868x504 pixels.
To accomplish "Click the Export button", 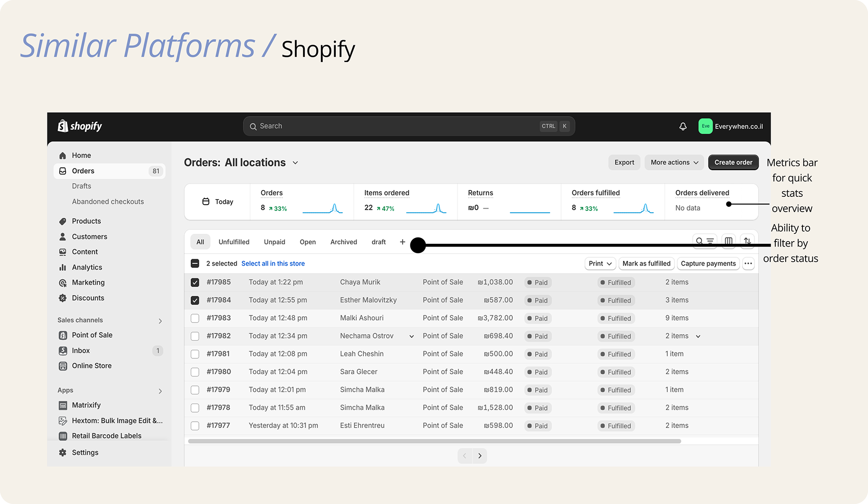I will (624, 162).
